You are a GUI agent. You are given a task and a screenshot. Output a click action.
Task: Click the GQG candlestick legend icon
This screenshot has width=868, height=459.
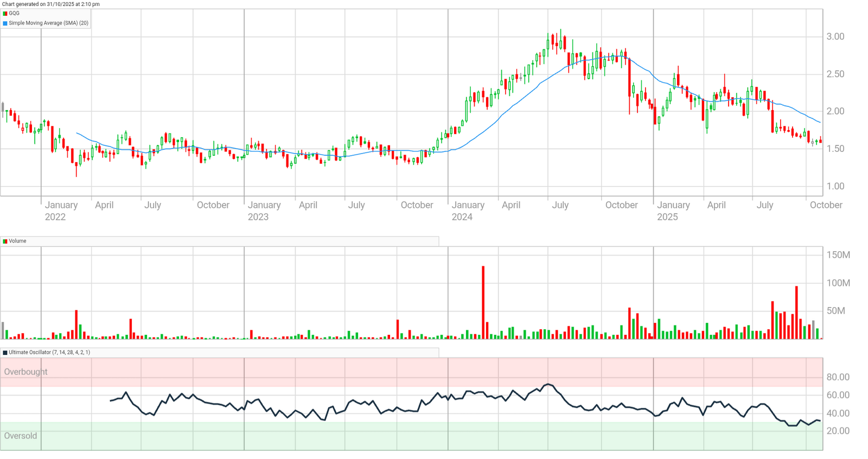coord(5,14)
